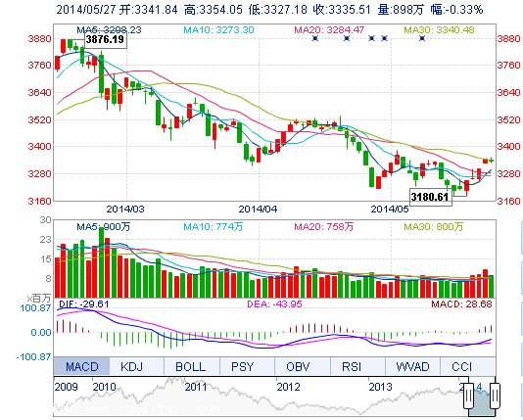Click the price MA10: 3273.30 legend

(x=218, y=30)
